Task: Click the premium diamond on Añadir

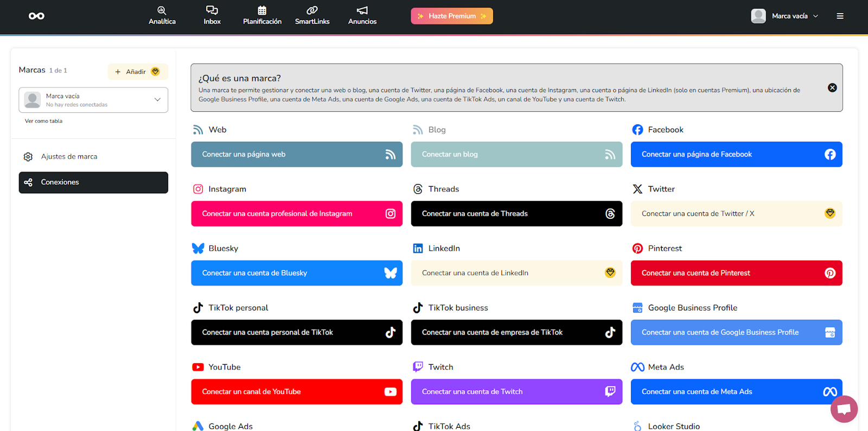Action: (155, 72)
